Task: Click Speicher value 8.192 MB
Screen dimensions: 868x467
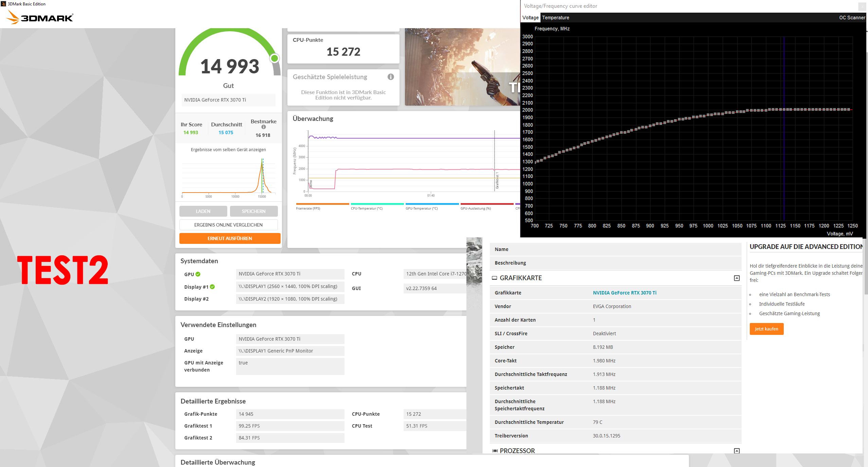Action: 603,347
